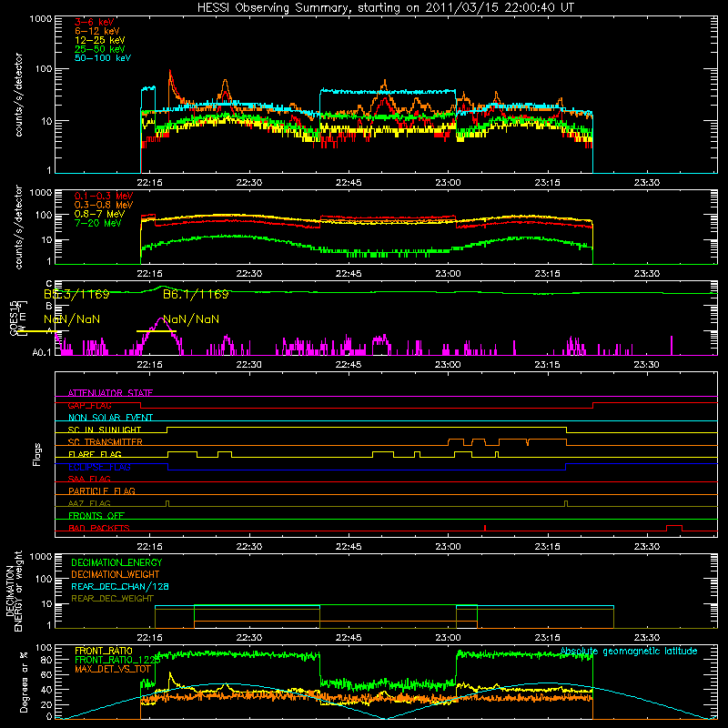This screenshot has width=728, height=728.
Task: Click the 'MAX_DET_VS_TOT' legend label
Action: pos(113,669)
